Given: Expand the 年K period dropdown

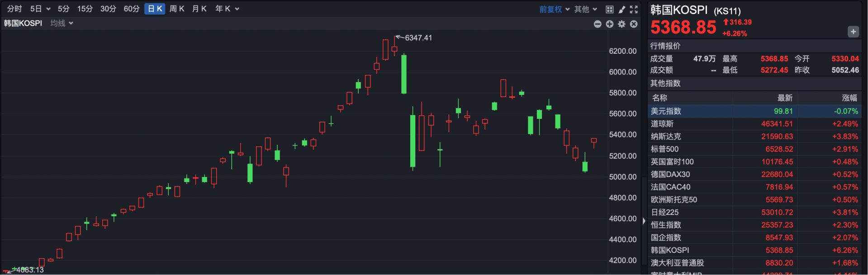Looking at the screenshot, I should tap(227, 9).
